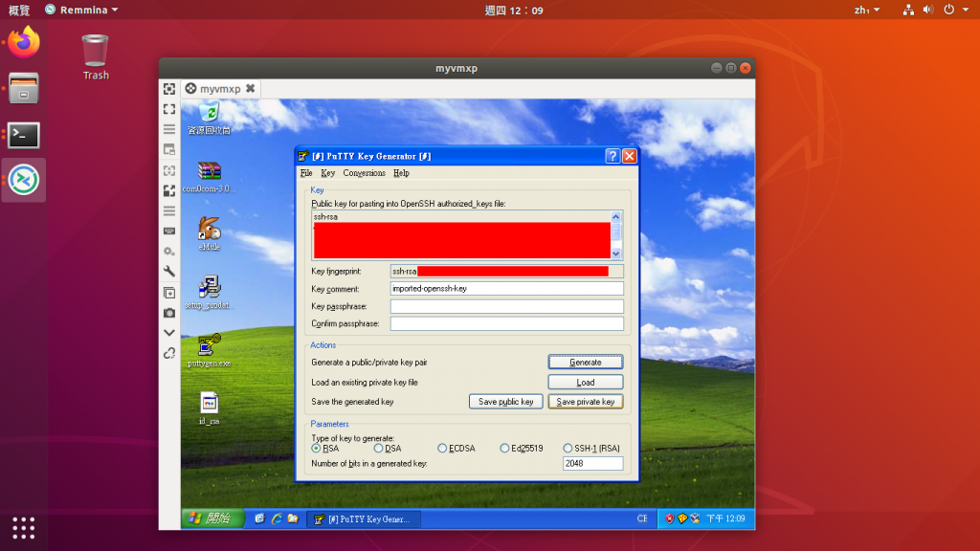Viewport: 980px width, 551px height.
Task: Open the XP Start menu
Action: (212, 518)
